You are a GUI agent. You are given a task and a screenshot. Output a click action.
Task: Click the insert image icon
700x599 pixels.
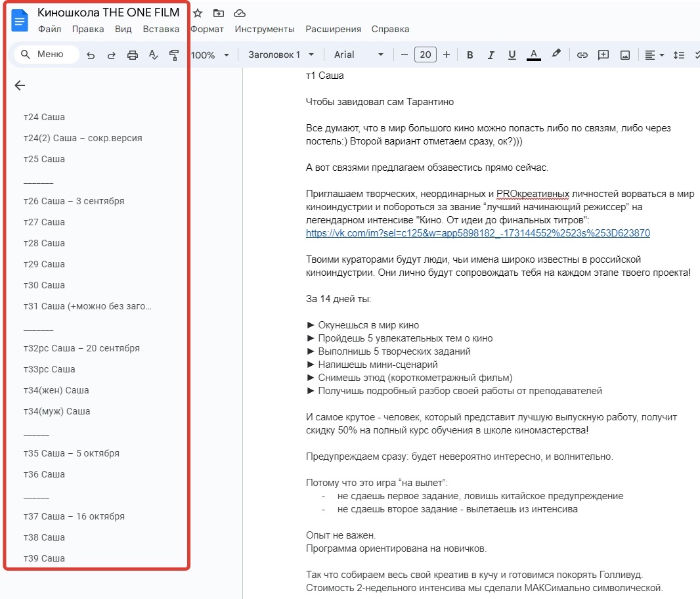[x=625, y=55]
